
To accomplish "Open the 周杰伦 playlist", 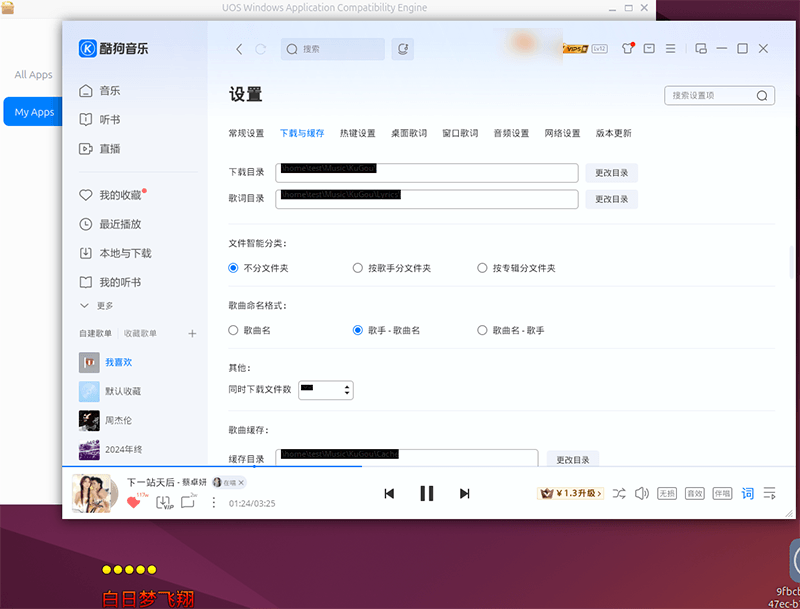I will coord(106,420).
